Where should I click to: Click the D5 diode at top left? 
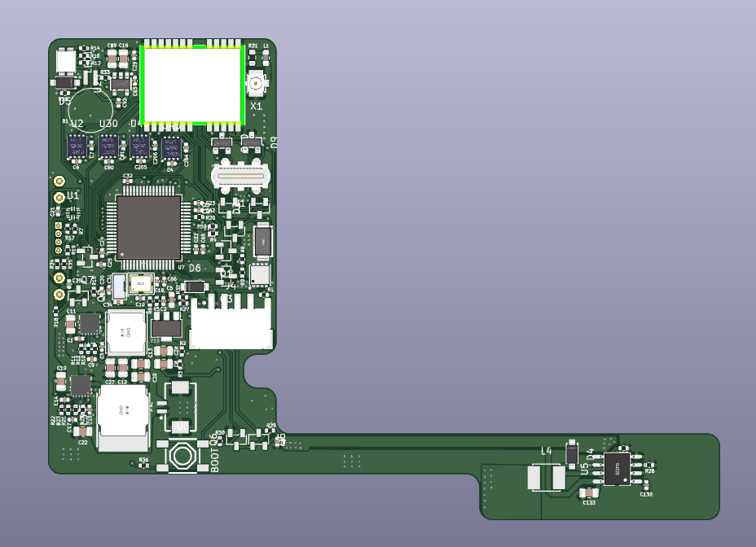click(x=64, y=83)
